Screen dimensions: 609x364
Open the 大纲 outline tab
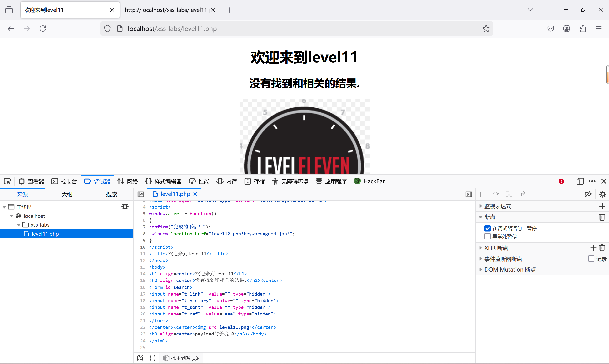(67, 194)
